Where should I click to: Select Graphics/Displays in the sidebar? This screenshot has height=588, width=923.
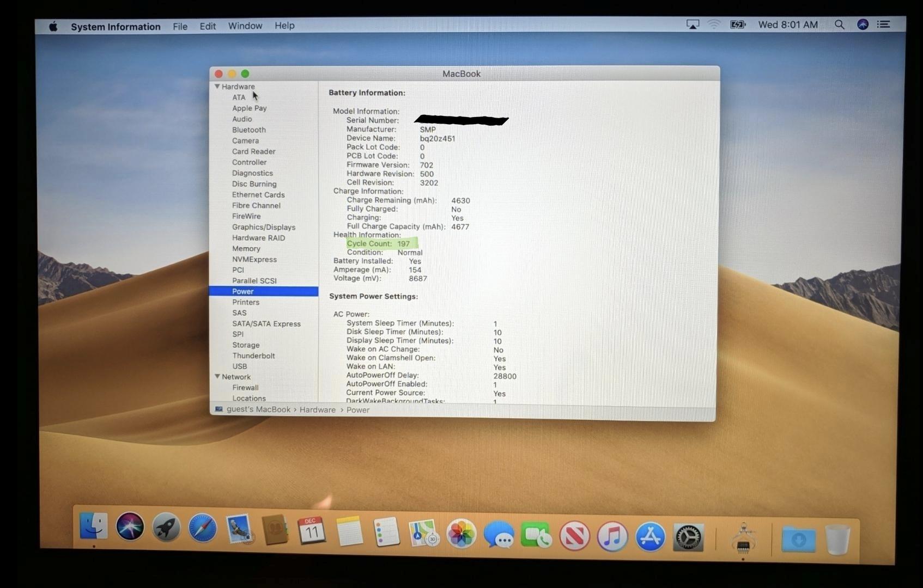pos(264,227)
